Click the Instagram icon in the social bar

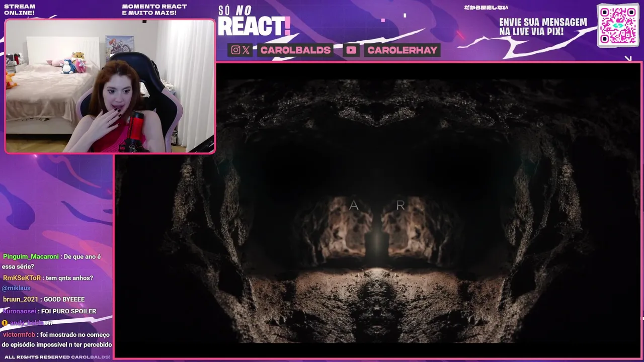pos(235,50)
